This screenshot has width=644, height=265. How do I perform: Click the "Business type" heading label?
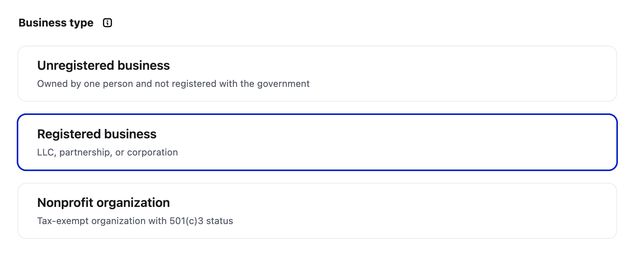[56, 23]
